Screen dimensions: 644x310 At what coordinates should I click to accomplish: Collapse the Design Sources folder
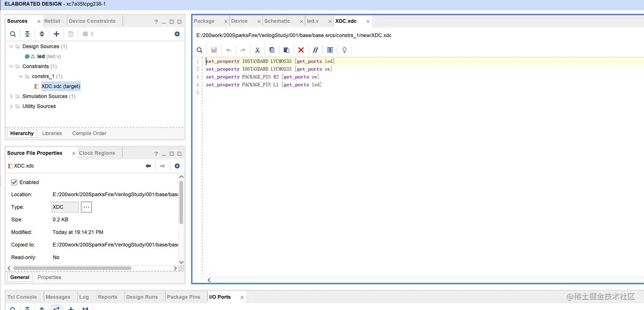[x=11, y=46]
